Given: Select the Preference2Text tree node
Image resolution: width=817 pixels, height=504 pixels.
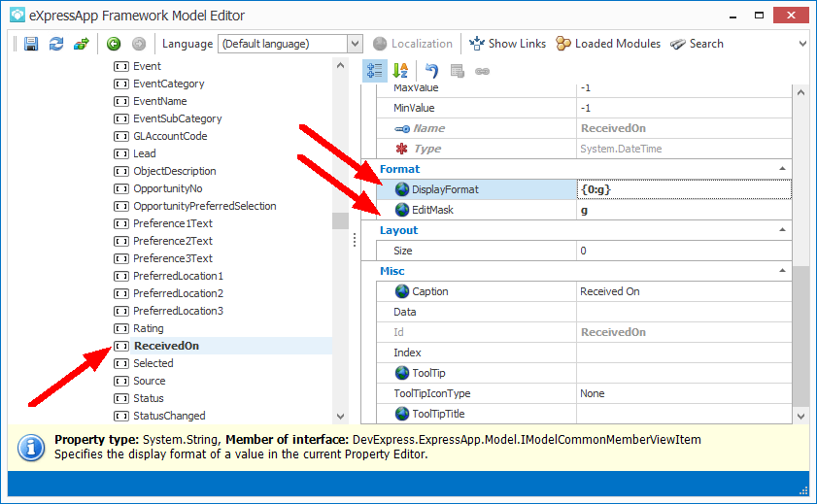Looking at the screenshot, I should pyautogui.click(x=173, y=241).
